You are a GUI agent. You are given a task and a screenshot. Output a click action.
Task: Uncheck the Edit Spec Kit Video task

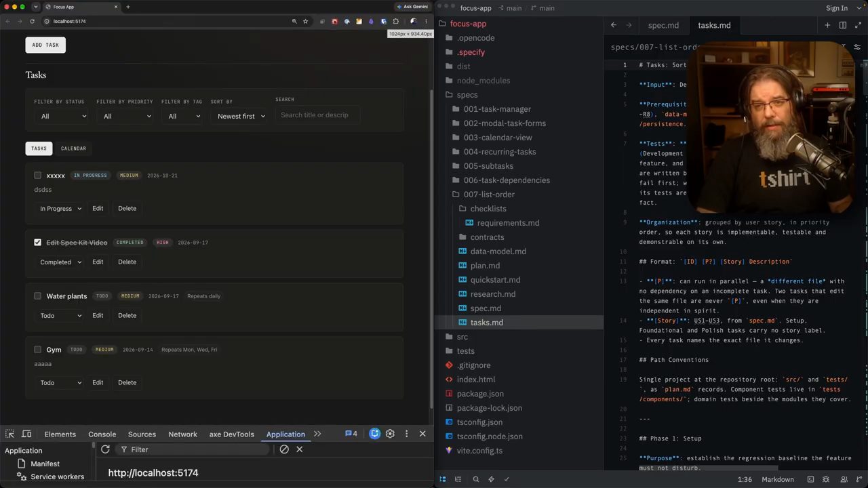tap(37, 242)
